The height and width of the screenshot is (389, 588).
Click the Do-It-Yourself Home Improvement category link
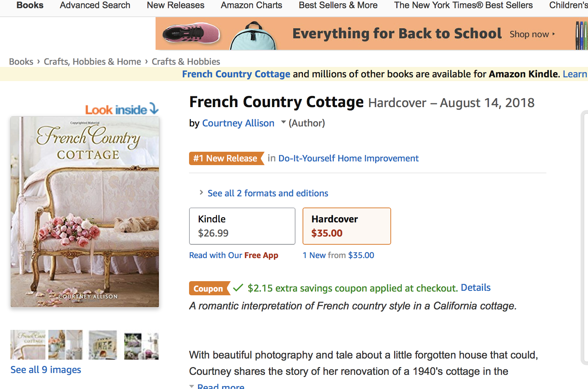click(348, 158)
